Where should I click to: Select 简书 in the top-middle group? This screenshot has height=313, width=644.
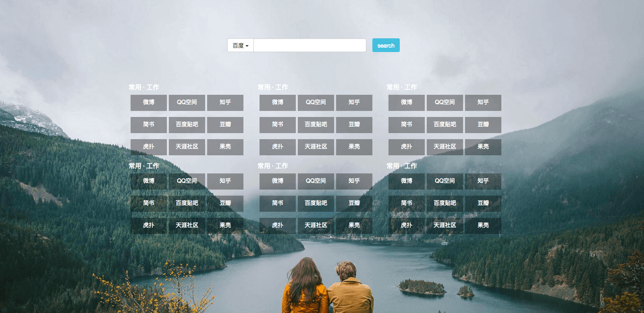point(278,125)
